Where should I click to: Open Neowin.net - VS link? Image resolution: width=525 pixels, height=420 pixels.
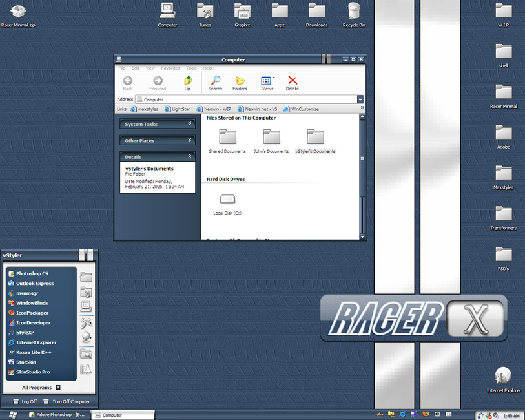258,109
